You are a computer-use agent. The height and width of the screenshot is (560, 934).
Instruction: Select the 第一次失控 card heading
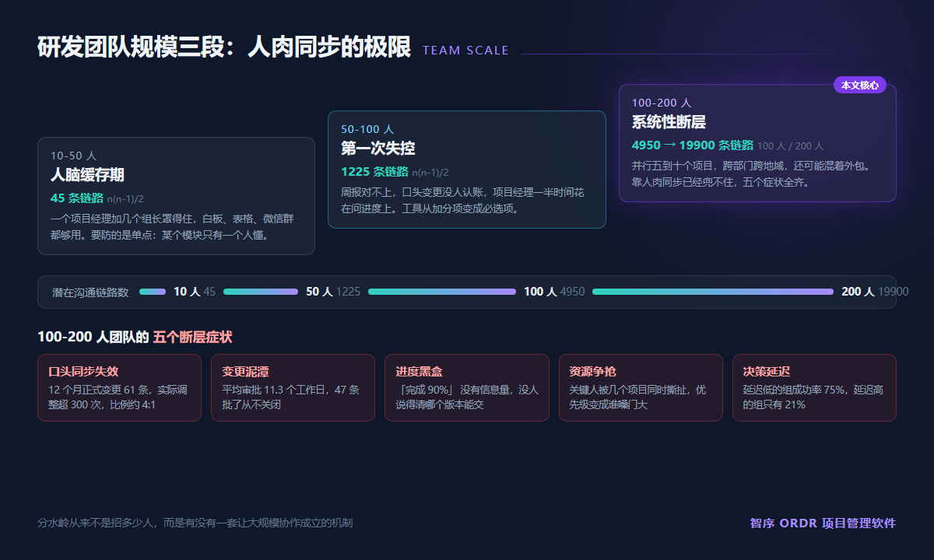click(x=378, y=149)
